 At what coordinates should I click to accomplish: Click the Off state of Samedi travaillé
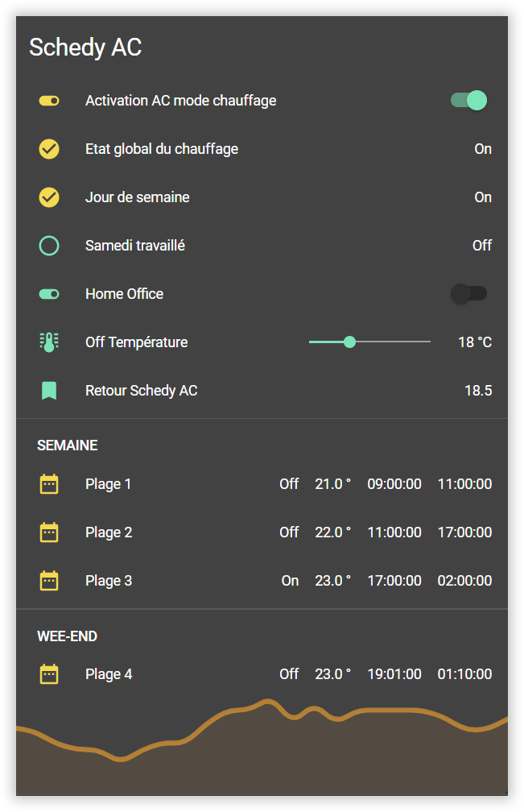click(x=481, y=246)
